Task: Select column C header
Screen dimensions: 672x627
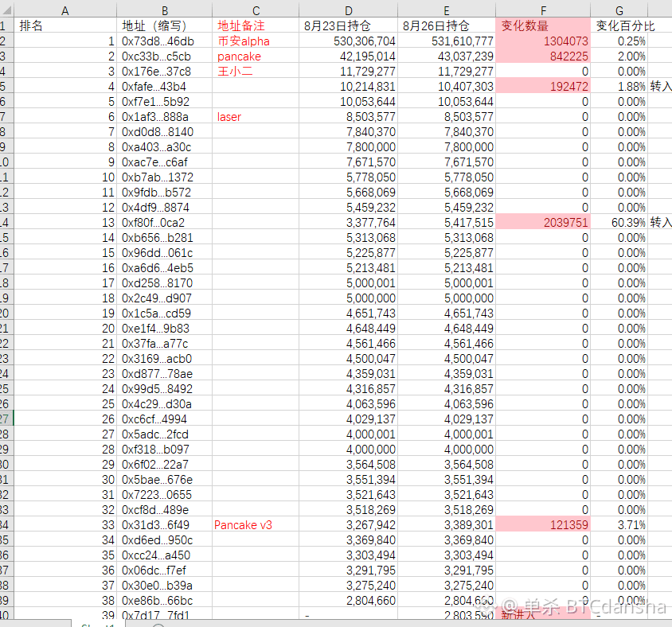Action: 256,10
